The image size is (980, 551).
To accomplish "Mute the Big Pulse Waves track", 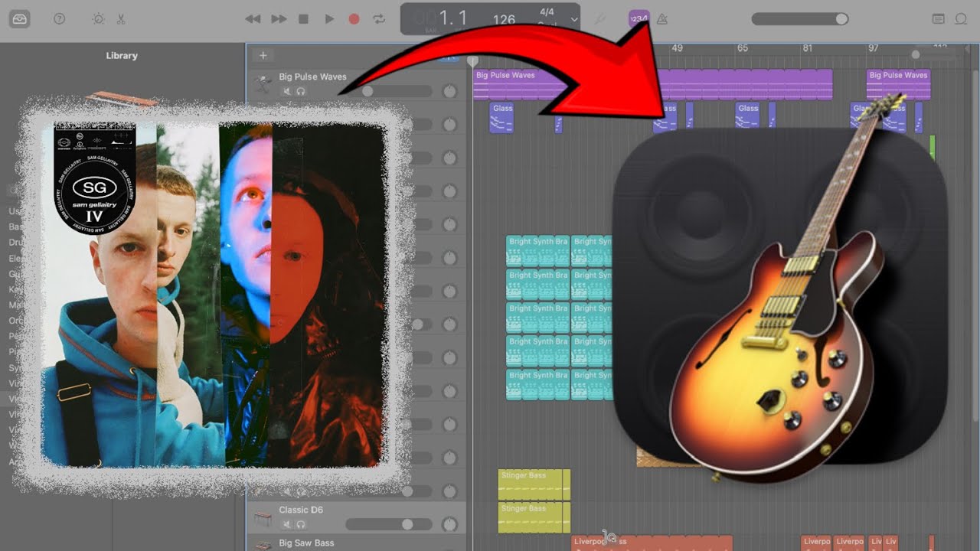I will click(x=288, y=92).
